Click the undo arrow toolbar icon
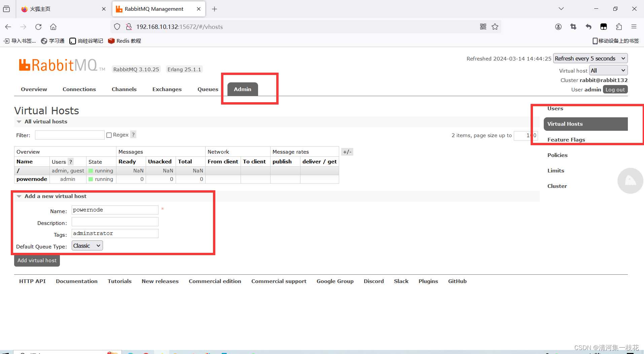Viewport: 644px width, 354px height. 588,27
